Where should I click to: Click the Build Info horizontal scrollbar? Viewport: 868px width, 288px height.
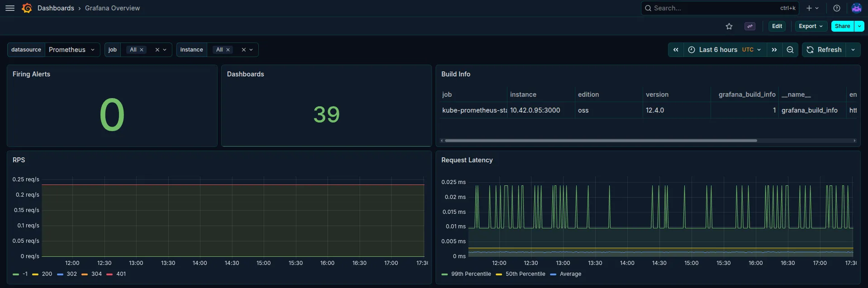pos(601,141)
